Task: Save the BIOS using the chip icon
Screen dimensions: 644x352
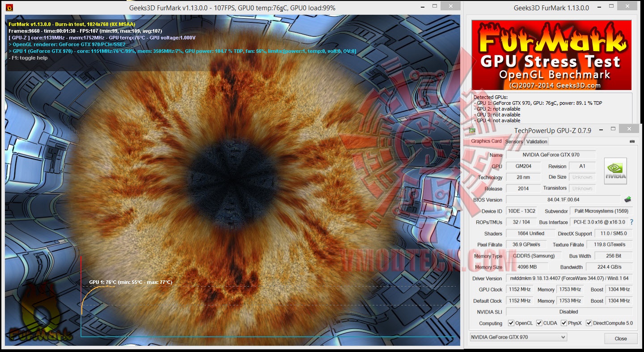Action: [628, 199]
